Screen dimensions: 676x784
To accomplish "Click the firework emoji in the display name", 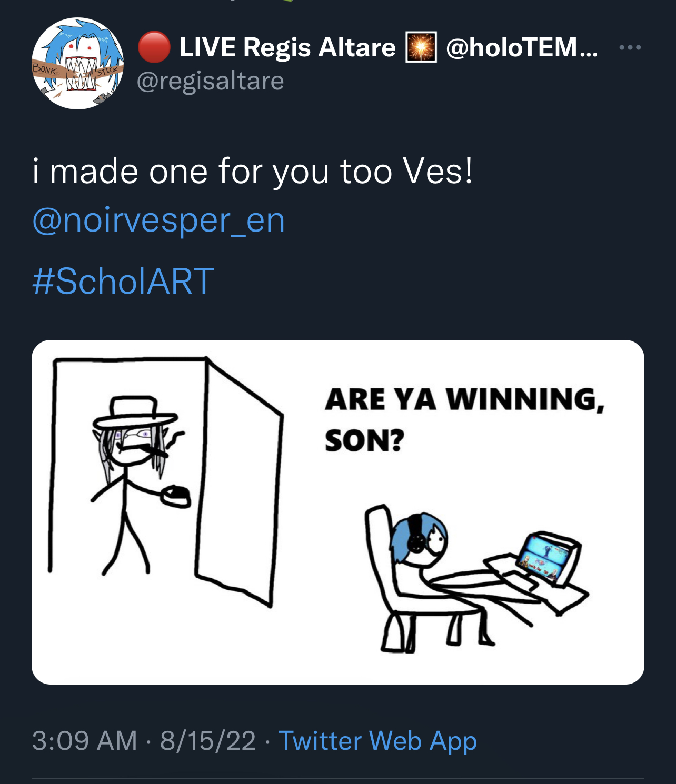I will point(421,47).
